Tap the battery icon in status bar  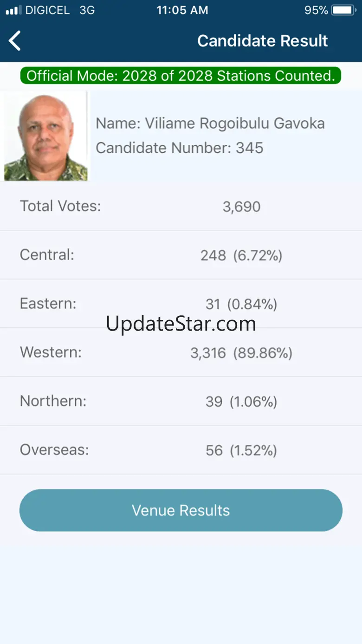344,10
